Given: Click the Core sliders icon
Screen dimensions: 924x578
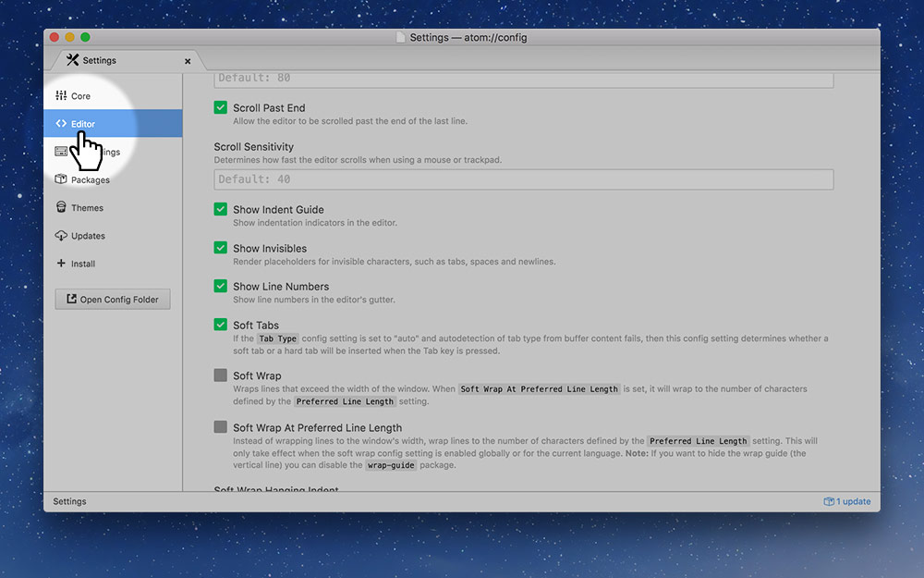Looking at the screenshot, I should point(61,95).
